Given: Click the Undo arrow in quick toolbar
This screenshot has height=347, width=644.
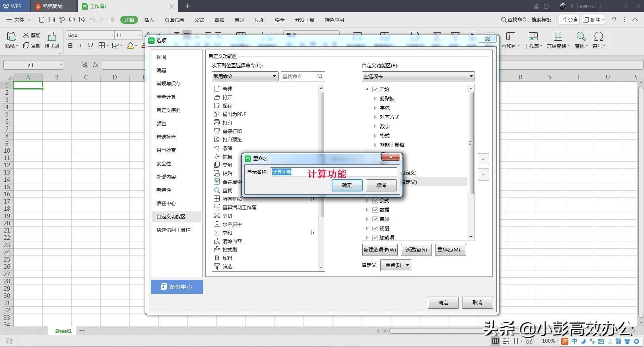Looking at the screenshot, I should pos(93,20).
